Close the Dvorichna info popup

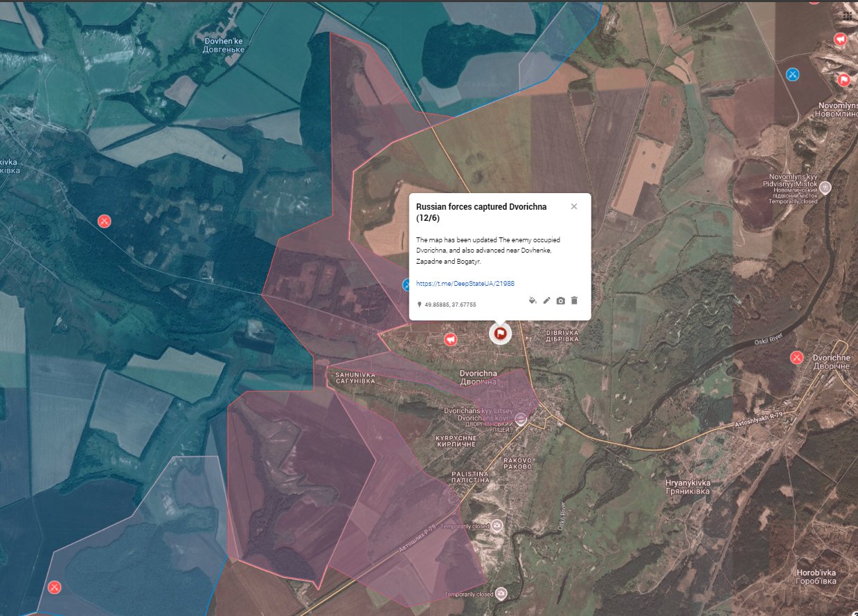[x=574, y=206]
